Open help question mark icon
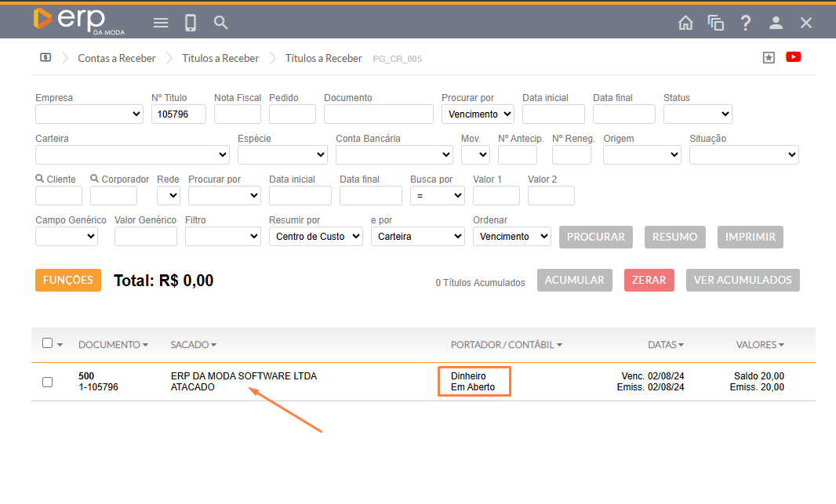Screen dimensions: 836x504 746,23
